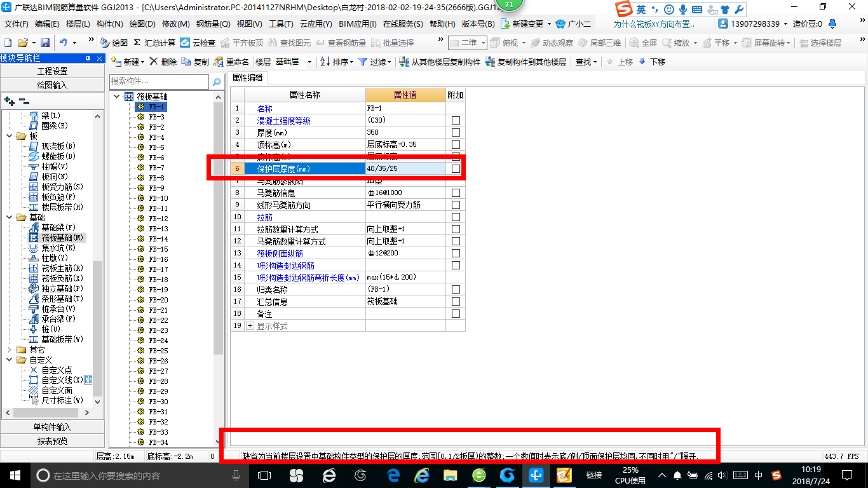868x488 pixels.
Task: Select 自定义点 in navigation tree
Action: click(57, 370)
